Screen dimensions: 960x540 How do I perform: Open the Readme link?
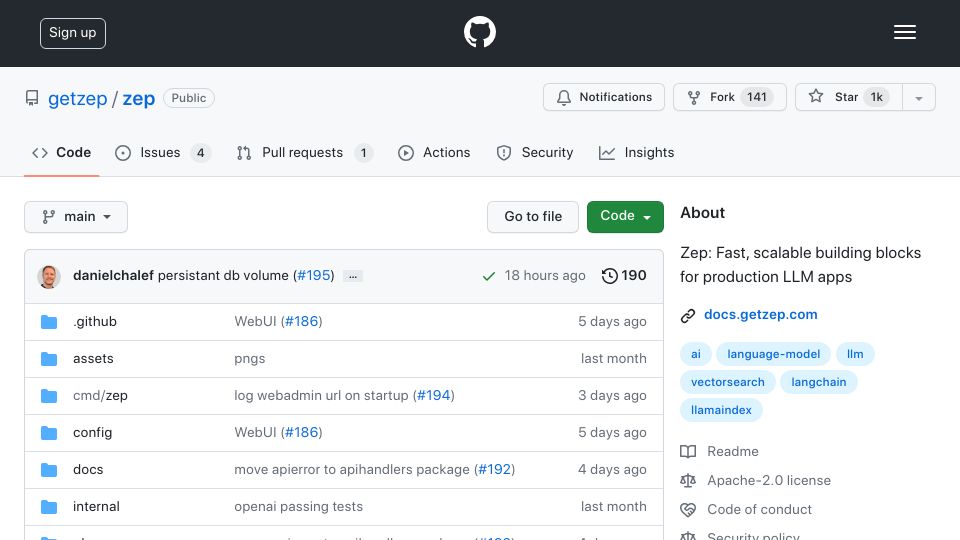click(x=732, y=452)
